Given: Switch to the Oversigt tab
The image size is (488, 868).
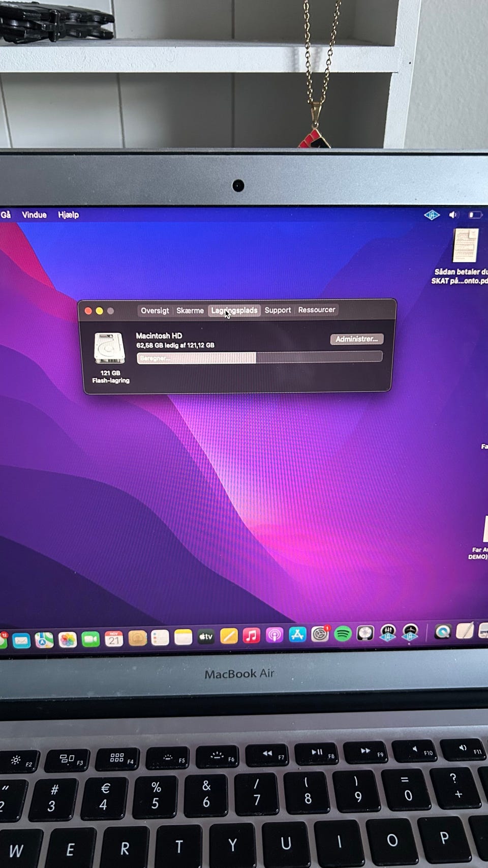Looking at the screenshot, I should 155,311.
